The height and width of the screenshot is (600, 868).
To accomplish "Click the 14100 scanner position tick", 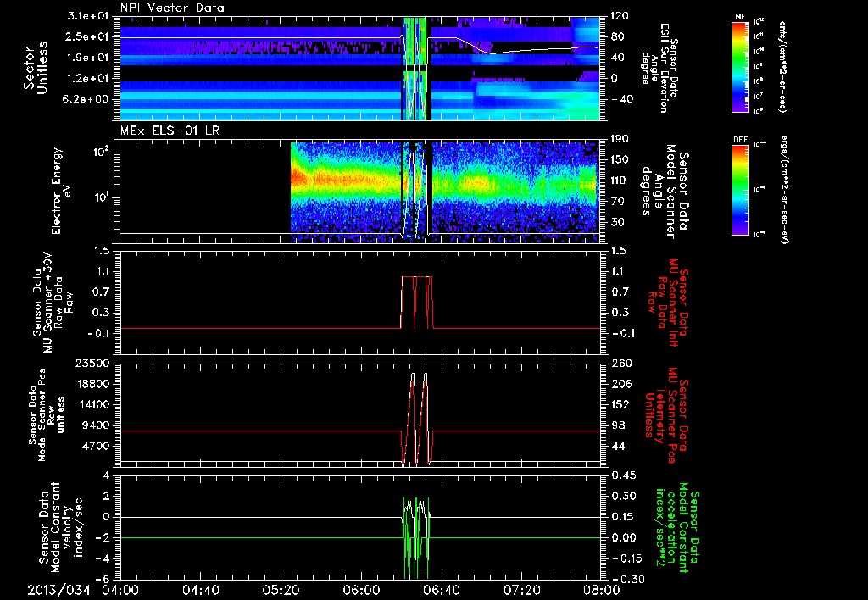I will (93, 404).
